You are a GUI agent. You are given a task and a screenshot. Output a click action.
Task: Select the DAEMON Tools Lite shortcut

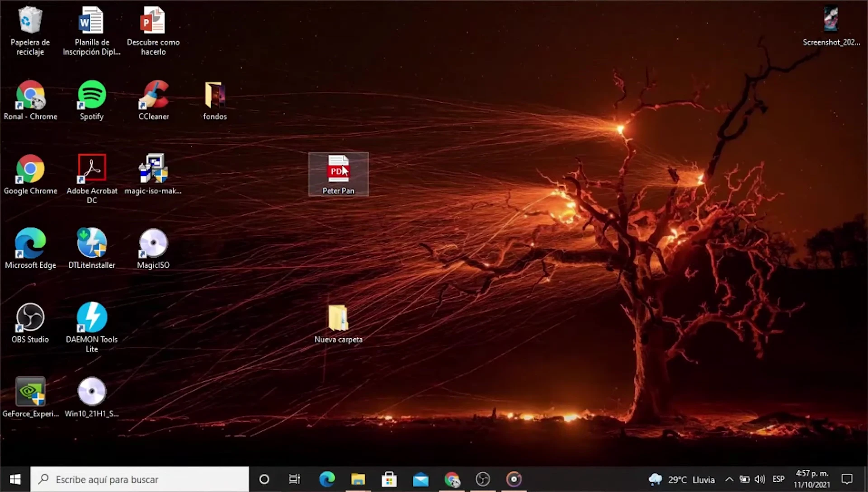click(92, 327)
